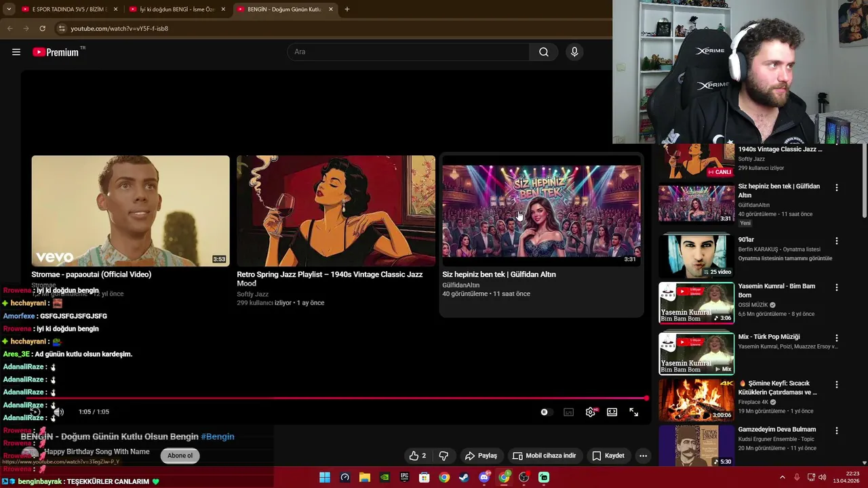This screenshot has height=488, width=868.
Task: Dislike the video with thumbs down
Action: click(443, 455)
